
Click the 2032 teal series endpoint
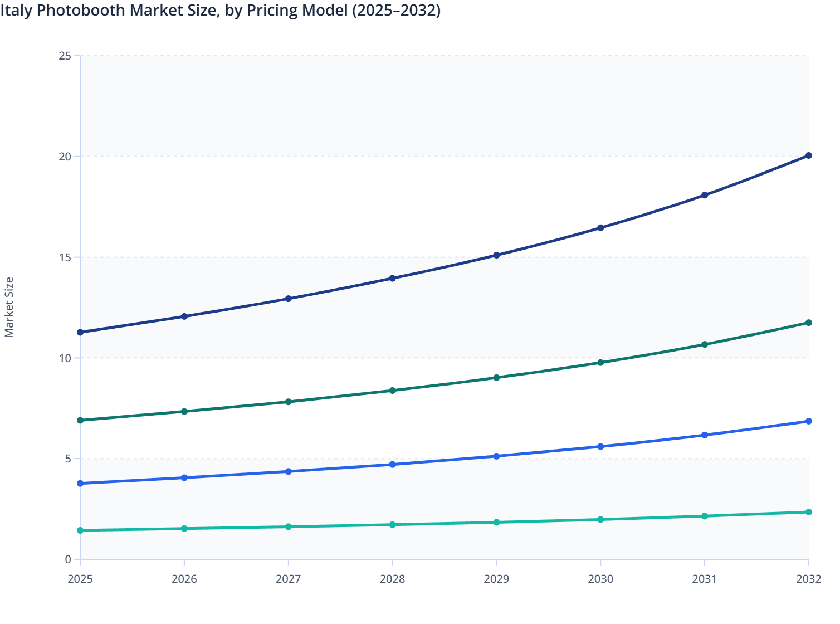coord(809,511)
